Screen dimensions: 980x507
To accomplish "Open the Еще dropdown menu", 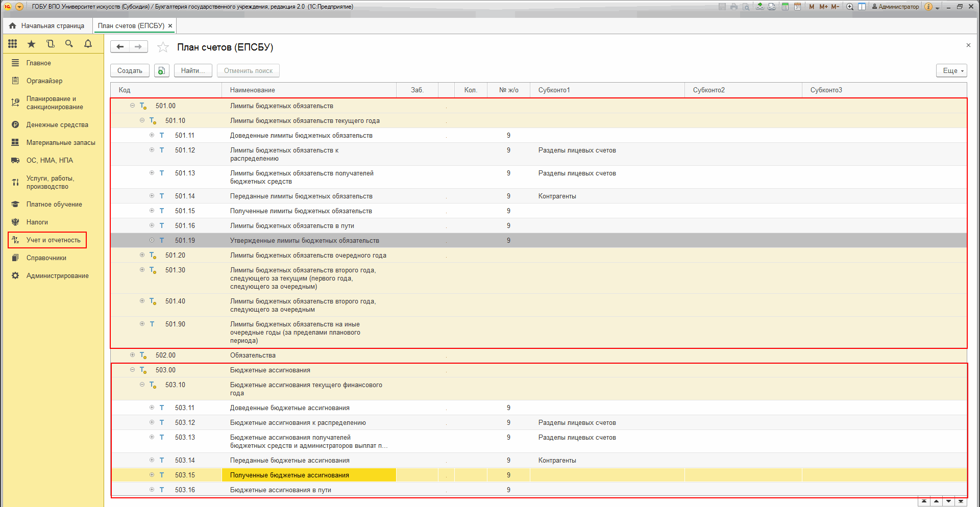I will (x=952, y=70).
